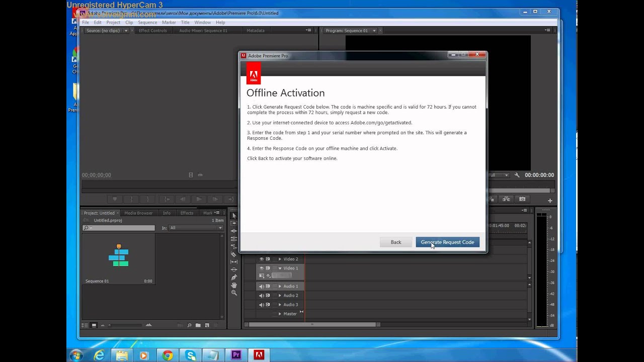Open Button Editor plus icon
The width and height of the screenshot is (644, 362).
click(550, 201)
